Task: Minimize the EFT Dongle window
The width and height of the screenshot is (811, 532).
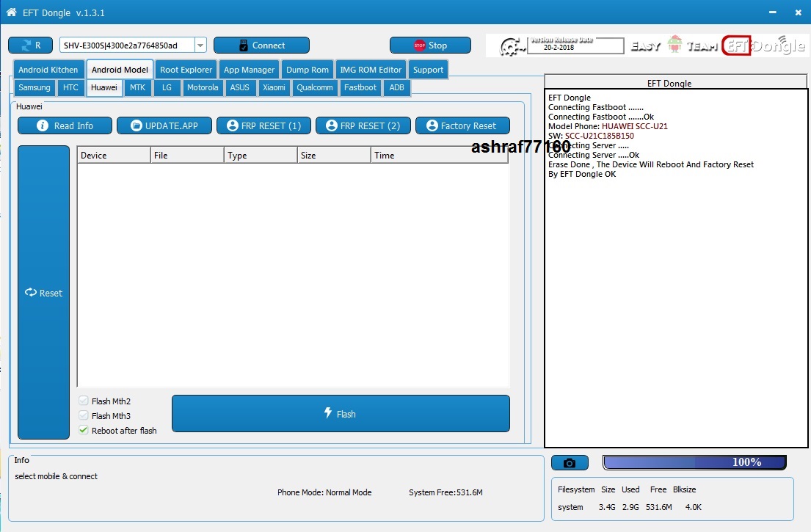Action: (x=773, y=12)
